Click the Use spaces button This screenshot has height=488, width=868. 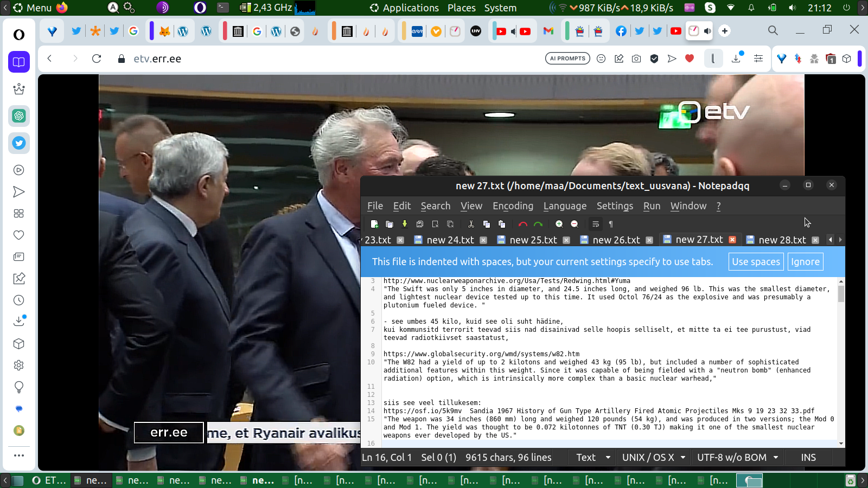(756, 262)
